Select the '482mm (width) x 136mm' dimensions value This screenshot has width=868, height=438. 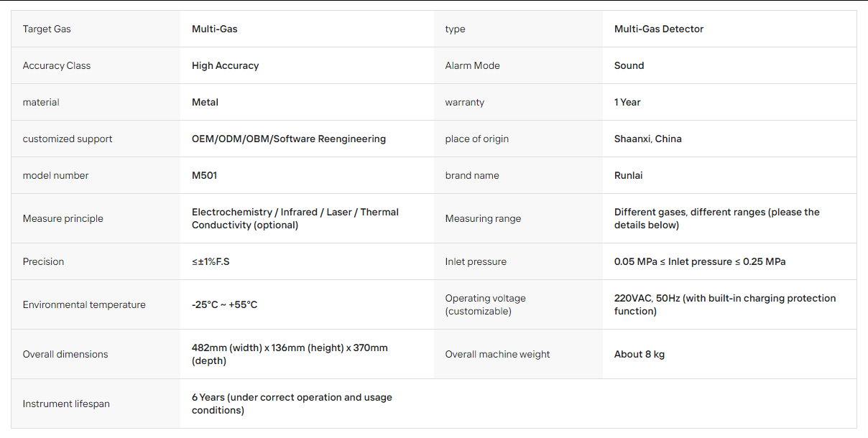[x=290, y=354]
